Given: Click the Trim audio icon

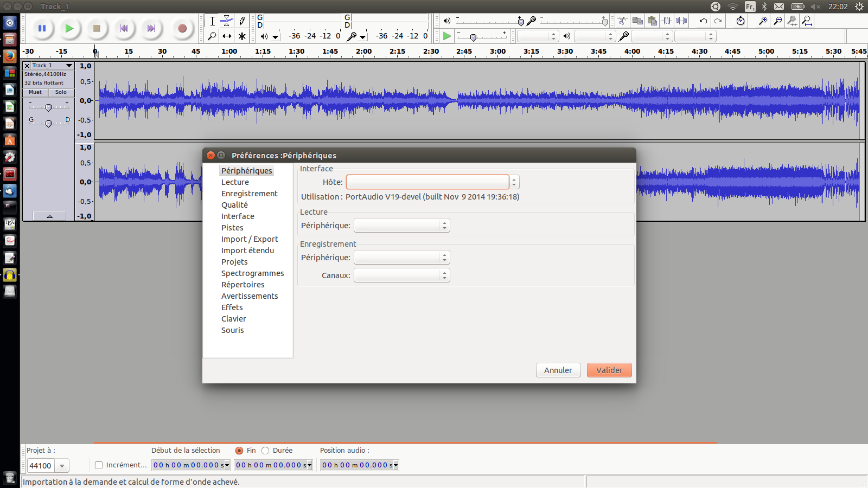Looking at the screenshot, I should pos(667,21).
